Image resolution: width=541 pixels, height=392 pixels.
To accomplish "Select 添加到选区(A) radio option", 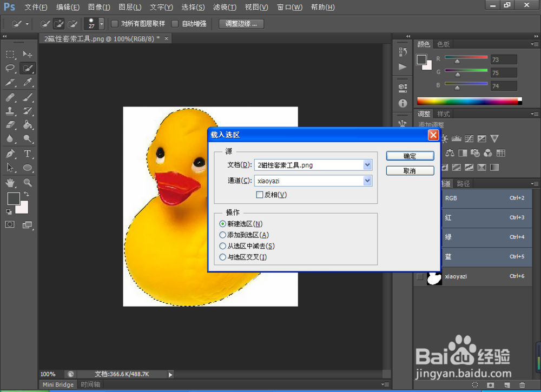I will click(x=222, y=235).
